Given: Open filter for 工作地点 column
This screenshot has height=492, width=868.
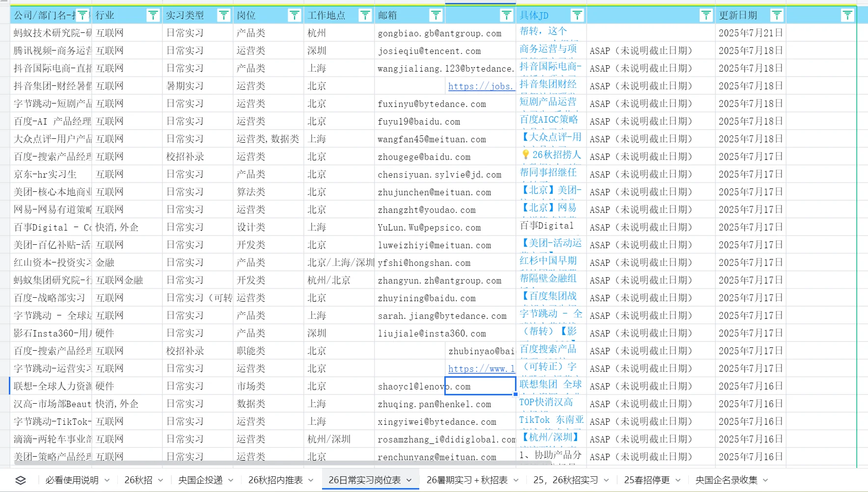Looking at the screenshot, I should click(x=365, y=16).
